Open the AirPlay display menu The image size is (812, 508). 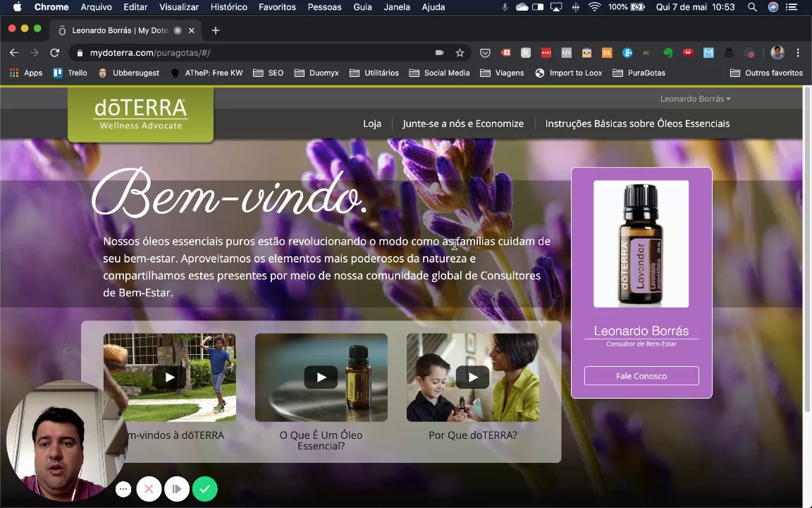click(x=556, y=7)
